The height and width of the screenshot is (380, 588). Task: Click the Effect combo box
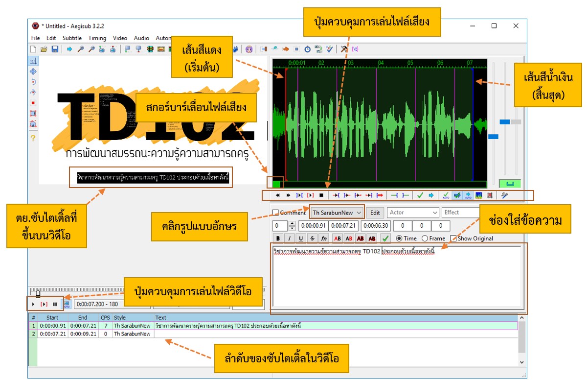click(460, 213)
